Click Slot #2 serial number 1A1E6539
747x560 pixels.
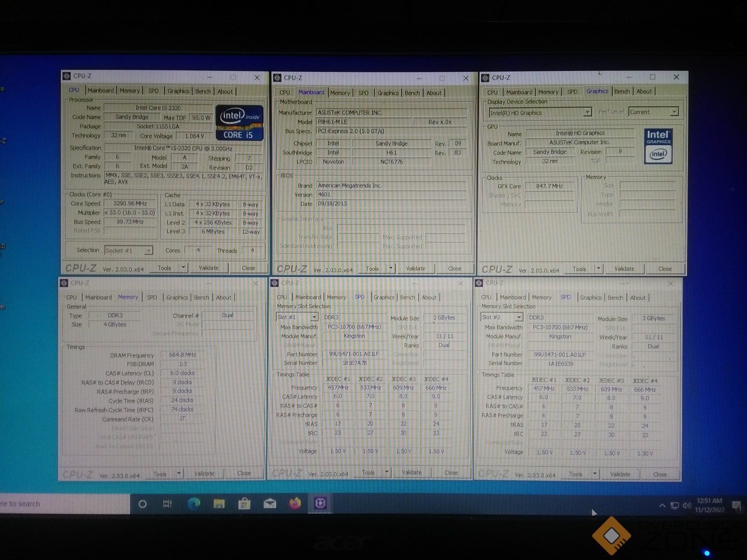(x=561, y=364)
